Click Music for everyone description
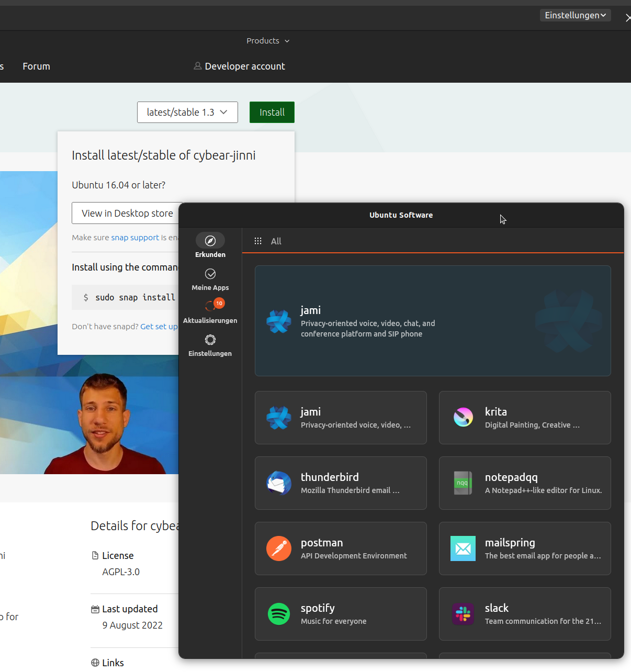 pos(334,621)
